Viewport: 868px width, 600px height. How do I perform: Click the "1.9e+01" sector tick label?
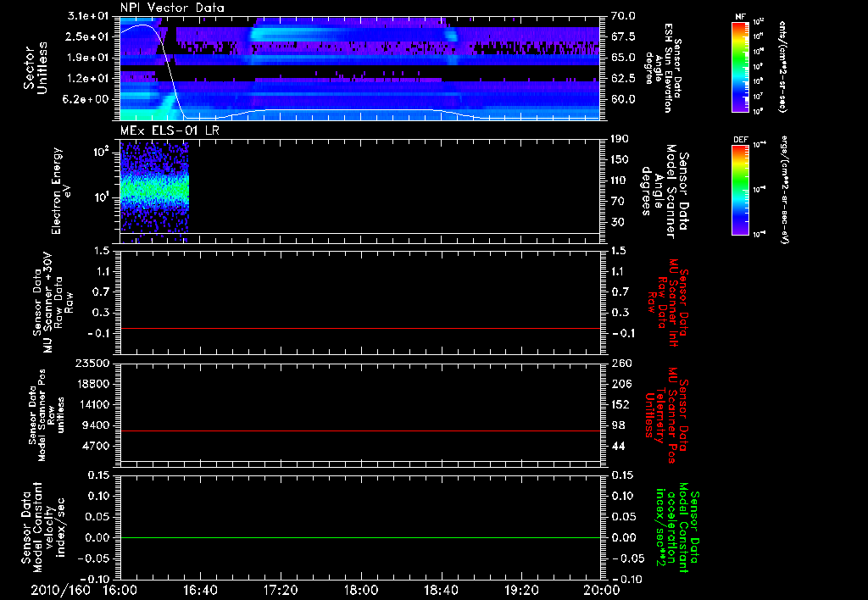(87, 58)
